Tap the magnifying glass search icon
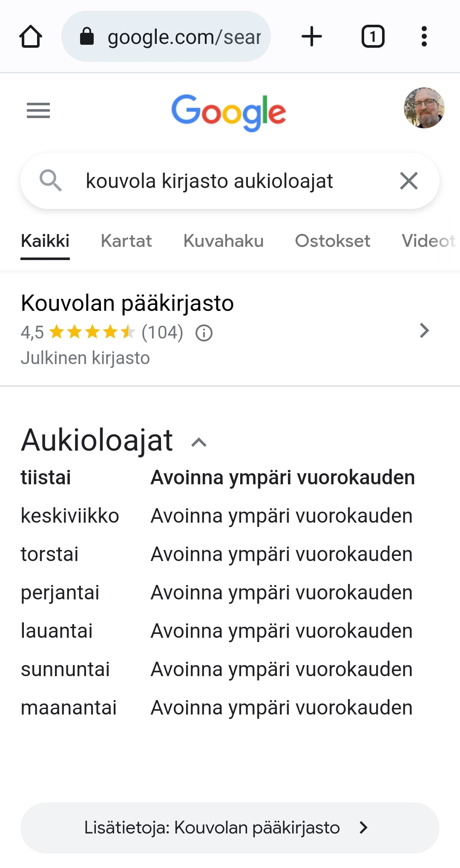The height and width of the screenshot is (868, 460). tap(51, 181)
